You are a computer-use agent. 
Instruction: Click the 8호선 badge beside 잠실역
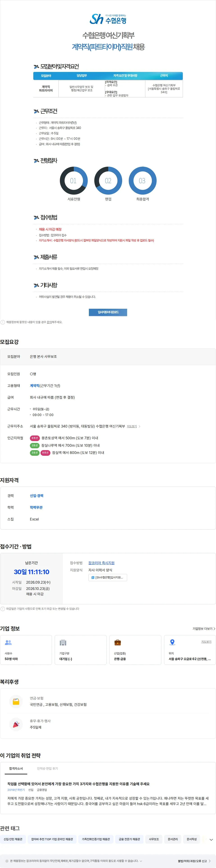pyautogui.click(x=45, y=453)
